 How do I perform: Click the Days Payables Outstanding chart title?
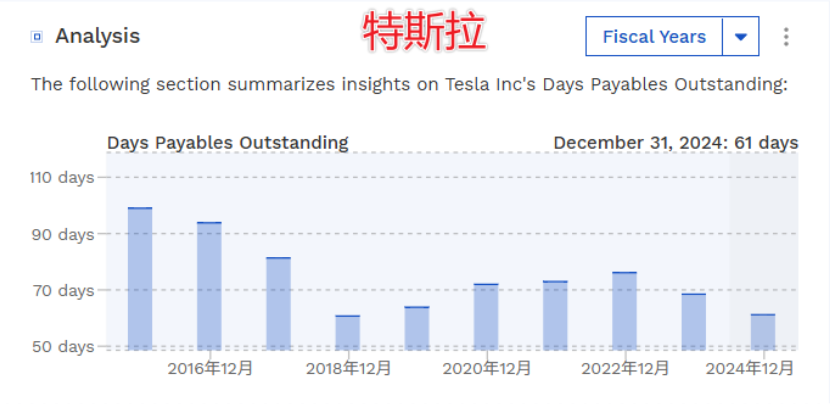point(228,143)
